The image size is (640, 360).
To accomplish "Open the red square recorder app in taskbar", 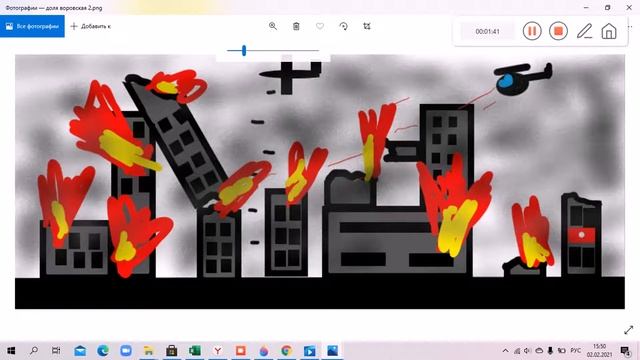I will coord(240,351).
